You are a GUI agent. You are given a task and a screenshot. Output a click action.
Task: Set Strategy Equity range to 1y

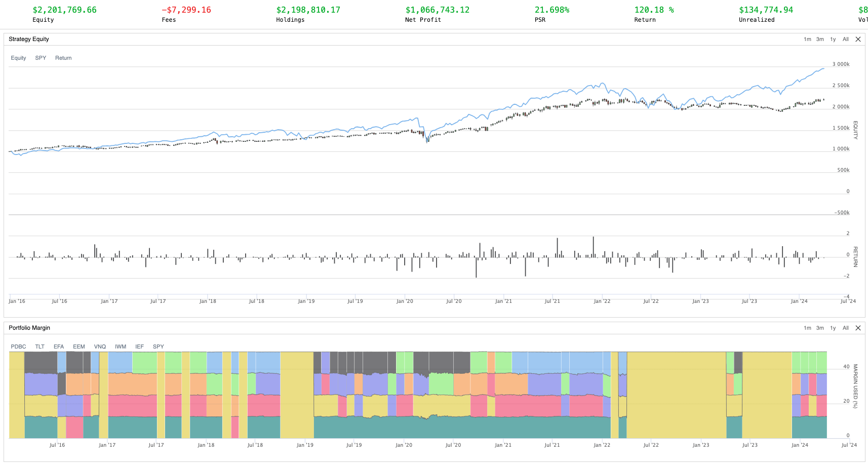pos(833,40)
